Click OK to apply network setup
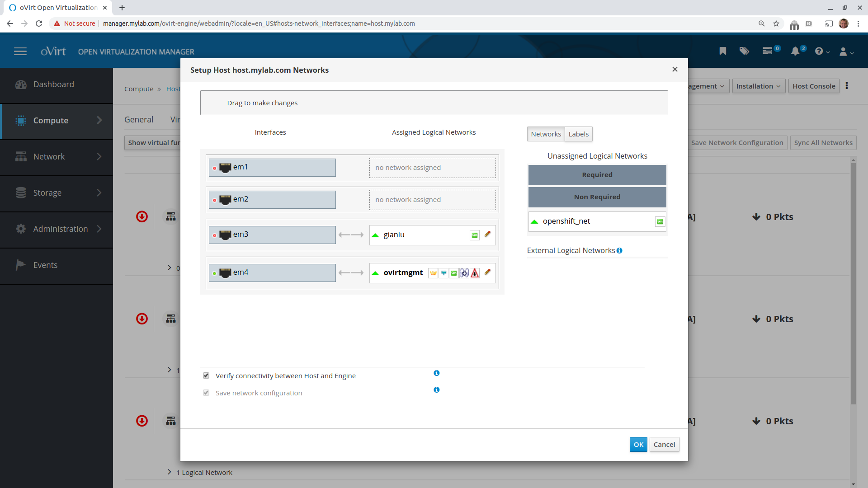The width and height of the screenshot is (868, 488). (x=638, y=445)
